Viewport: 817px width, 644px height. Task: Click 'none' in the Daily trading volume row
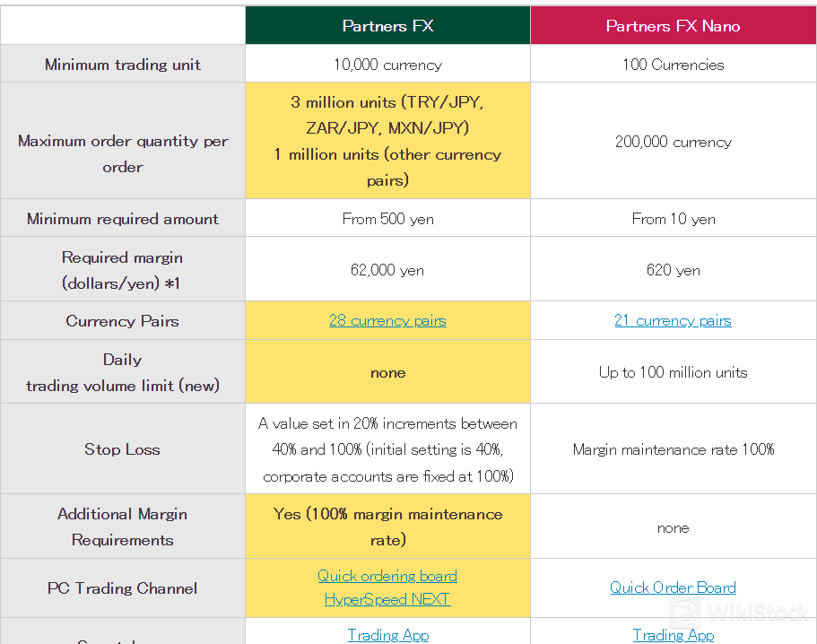pyautogui.click(x=387, y=371)
